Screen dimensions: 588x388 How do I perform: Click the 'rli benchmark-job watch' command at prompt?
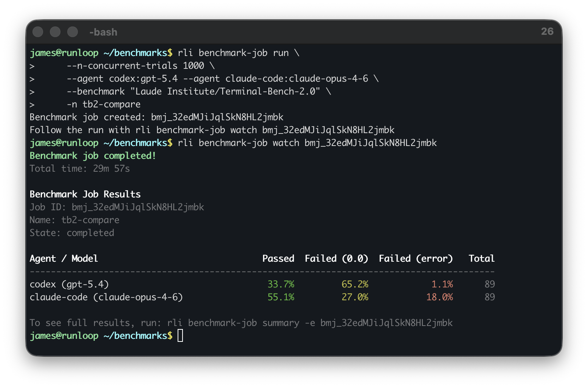(307, 143)
